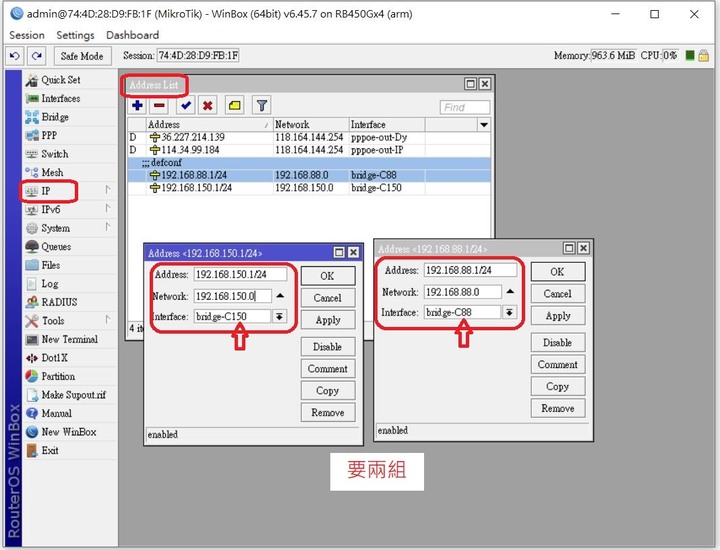Select row 114.34.99.184
720x550 pixels.
pos(309,150)
